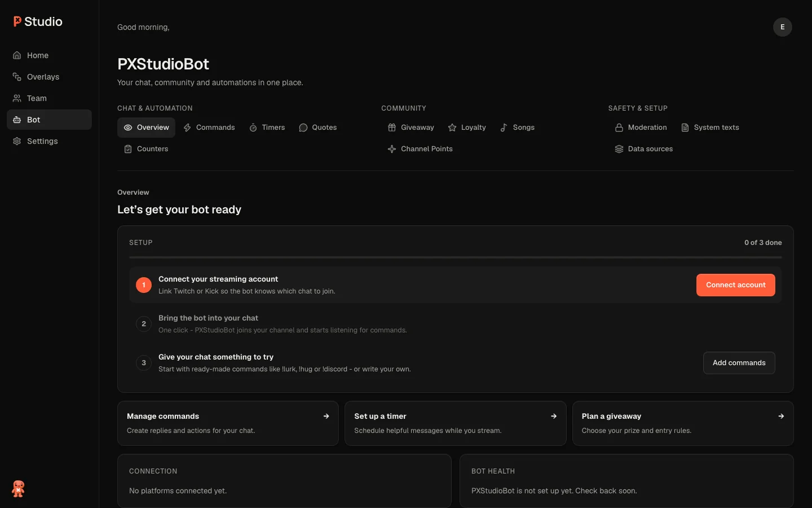Click the PX Studio logo

click(x=38, y=21)
